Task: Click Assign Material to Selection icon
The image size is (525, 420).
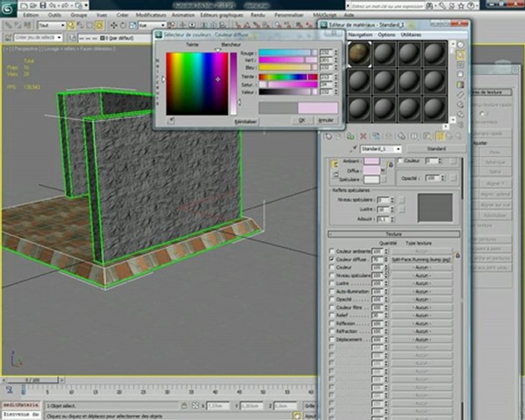Action: pyautogui.click(x=350, y=136)
